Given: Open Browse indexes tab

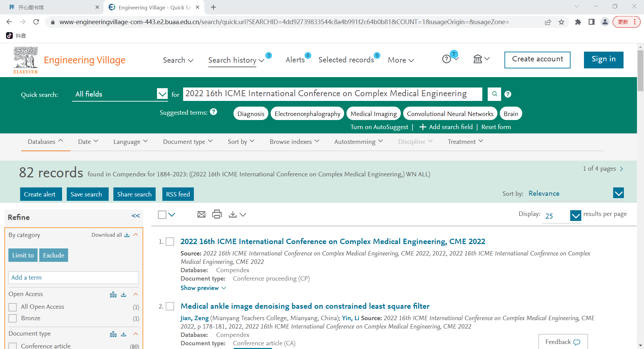Looking at the screenshot, I should coord(294,142).
